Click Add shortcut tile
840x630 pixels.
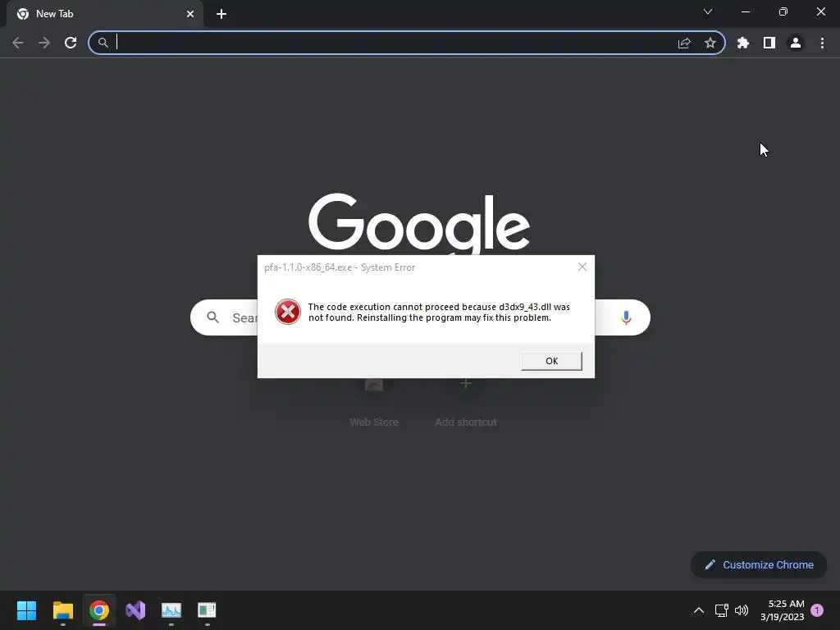point(466,402)
